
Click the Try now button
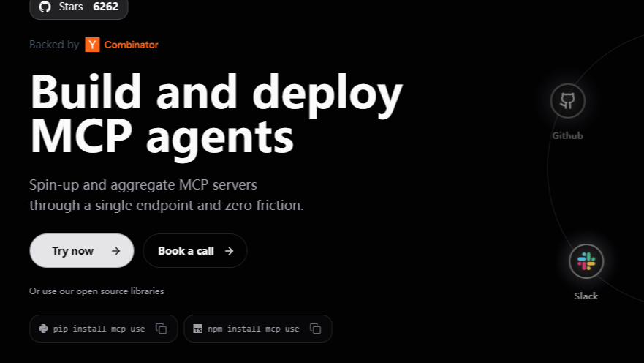[82, 251]
